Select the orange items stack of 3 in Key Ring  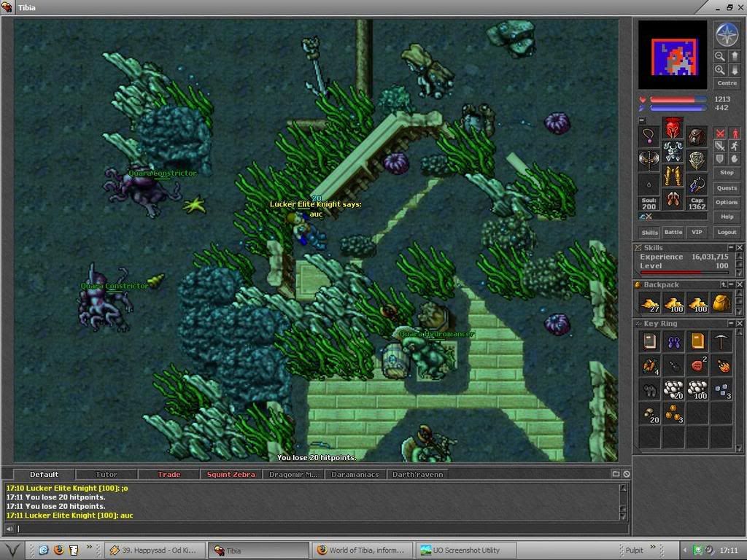(673, 413)
